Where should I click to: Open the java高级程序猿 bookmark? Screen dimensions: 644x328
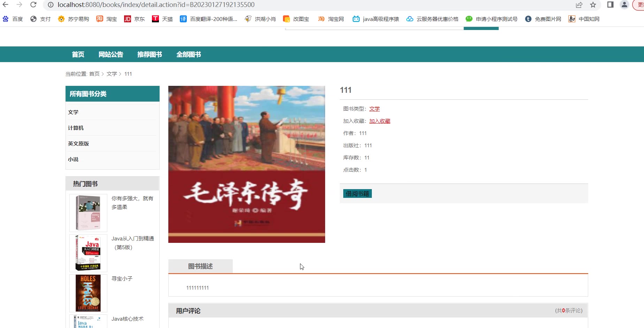pyautogui.click(x=376, y=19)
